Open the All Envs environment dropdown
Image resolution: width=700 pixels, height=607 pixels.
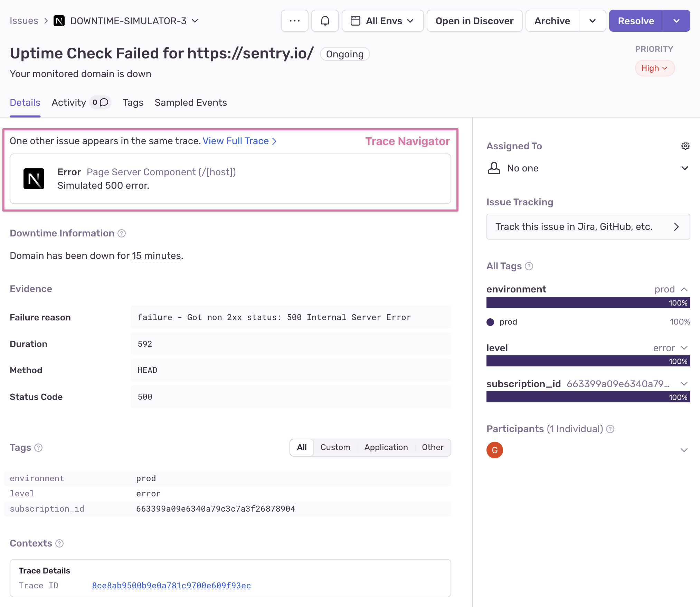tap(382, 21)
